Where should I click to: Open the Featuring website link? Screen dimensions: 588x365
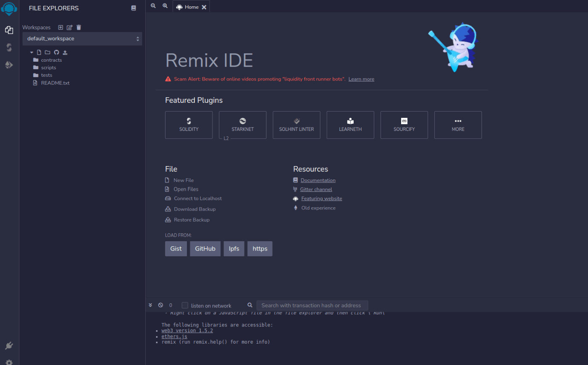[322, 198]
